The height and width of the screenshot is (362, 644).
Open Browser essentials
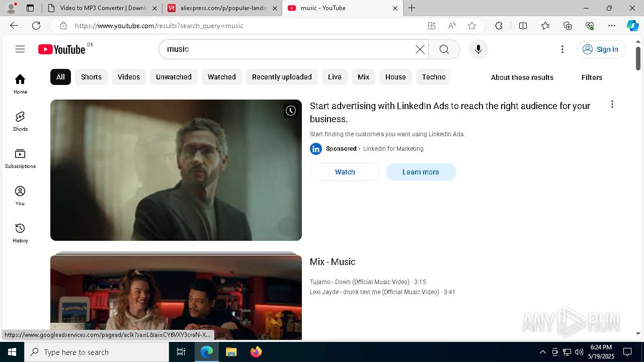point(590,26)
